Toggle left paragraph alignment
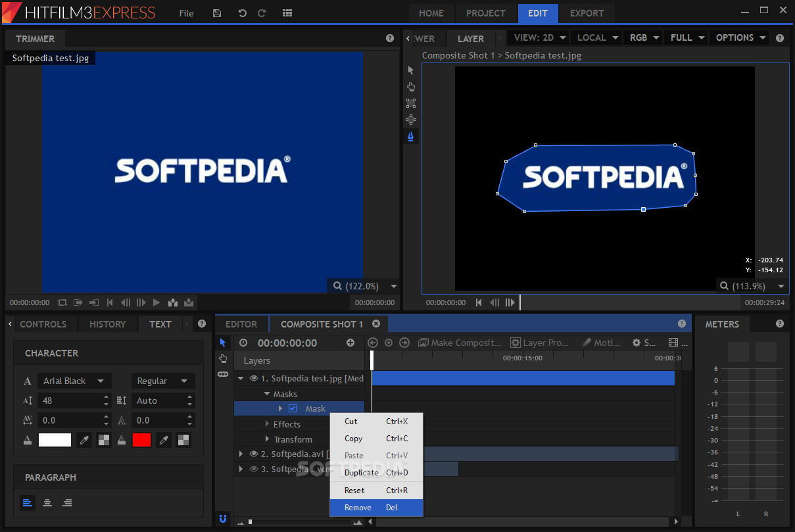795x532 pixels. pos(28,502)
